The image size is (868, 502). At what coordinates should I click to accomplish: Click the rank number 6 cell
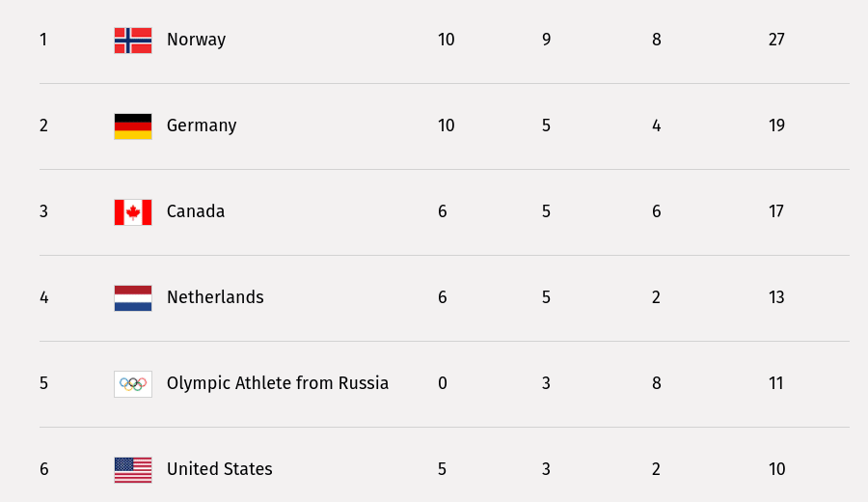[x=43, y=469]
